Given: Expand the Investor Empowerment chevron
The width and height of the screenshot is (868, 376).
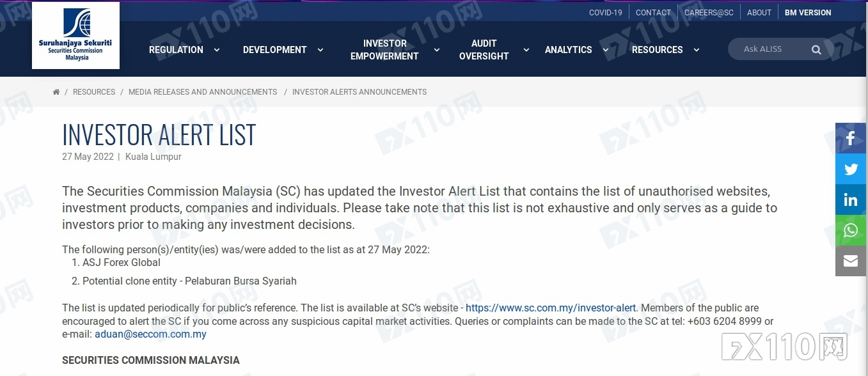Looking at the screenshot, I should [x=437, y=50].
